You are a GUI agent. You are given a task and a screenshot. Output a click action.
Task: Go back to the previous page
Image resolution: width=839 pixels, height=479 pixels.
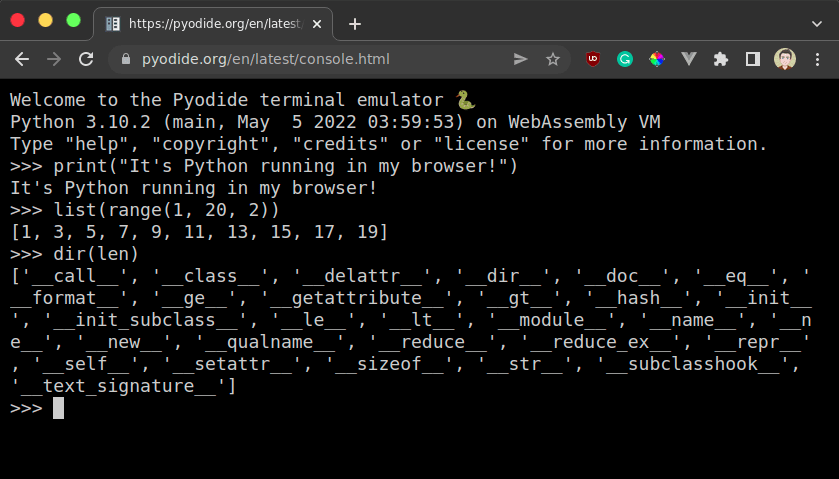pos(22,59)
